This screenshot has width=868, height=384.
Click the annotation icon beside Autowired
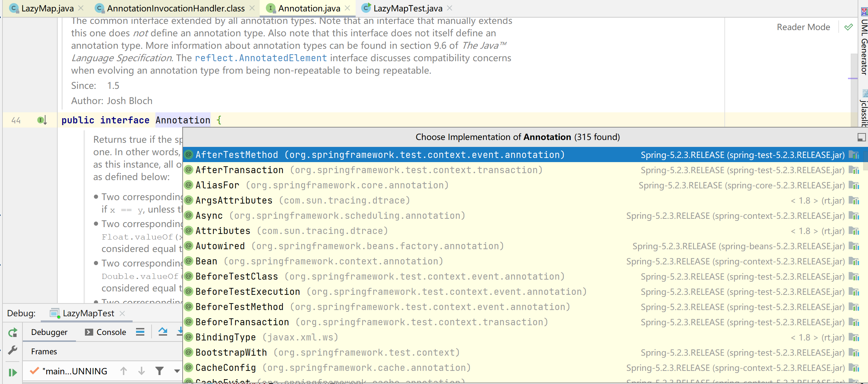(x=189, y=246)
